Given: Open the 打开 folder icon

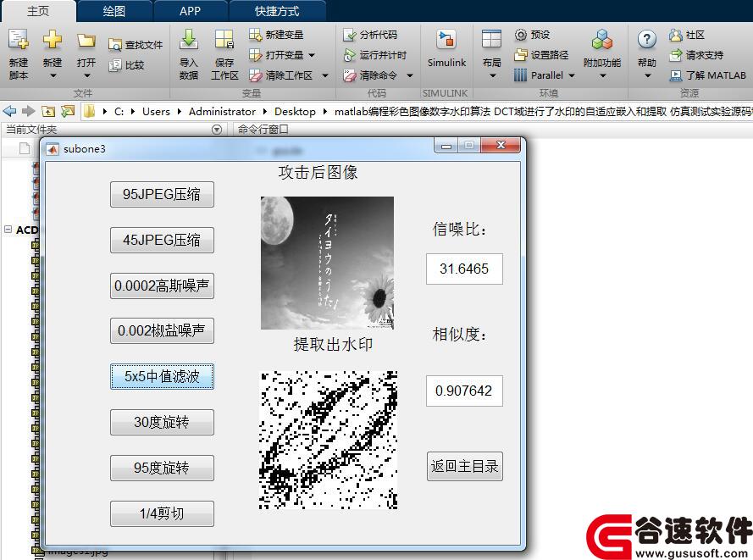Looking at the screenshot, I should click(x=86, y=41).
